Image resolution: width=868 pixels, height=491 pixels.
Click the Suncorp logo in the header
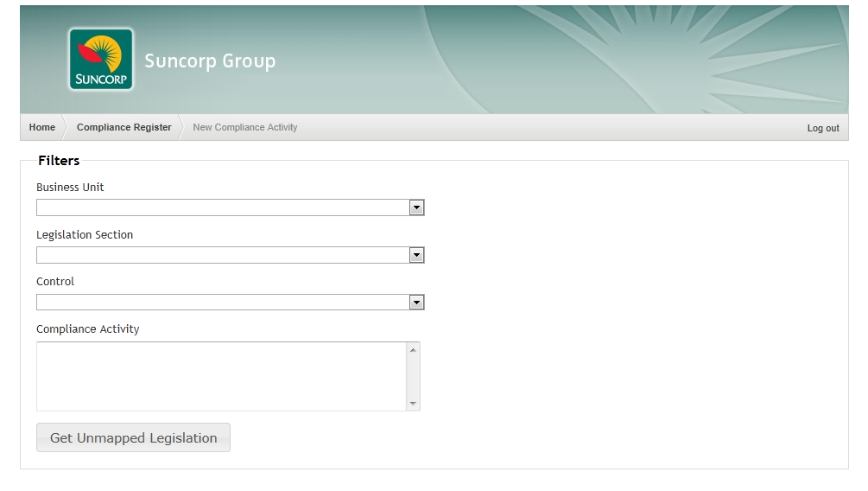[101, 60]
